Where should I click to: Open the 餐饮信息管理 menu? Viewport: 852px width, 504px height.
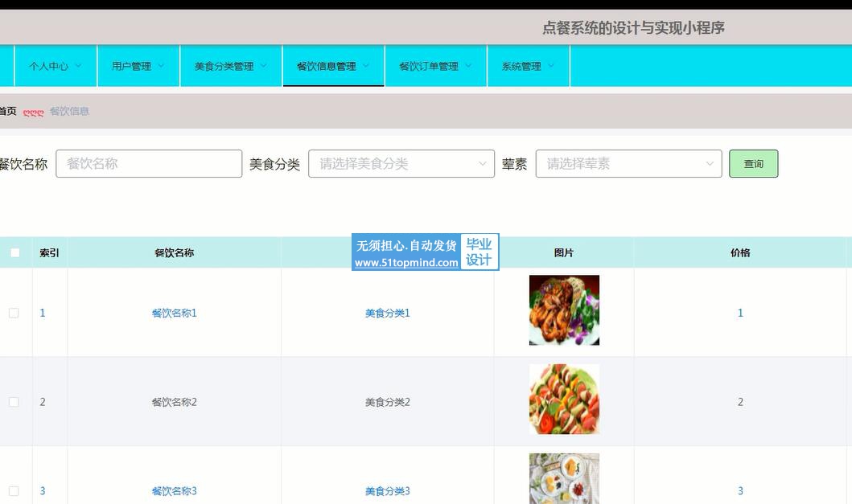[x=333, y=66]
